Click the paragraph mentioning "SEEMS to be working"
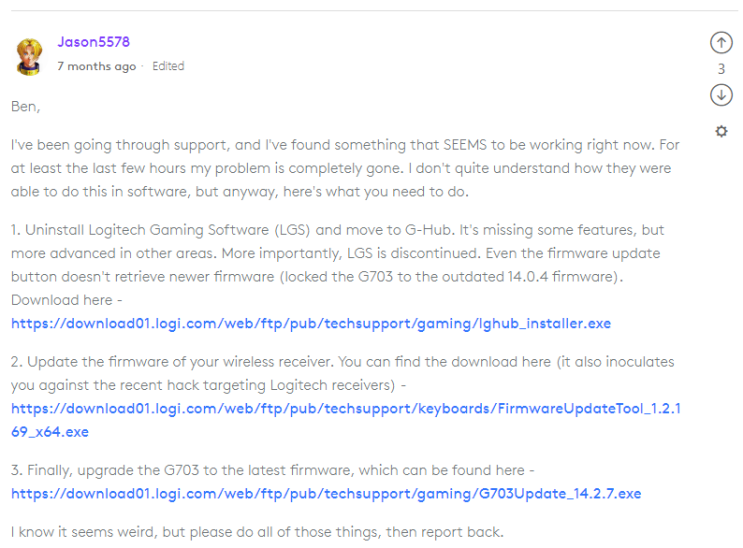This screenshot has width=743, height=548. [x=345, y=168]
